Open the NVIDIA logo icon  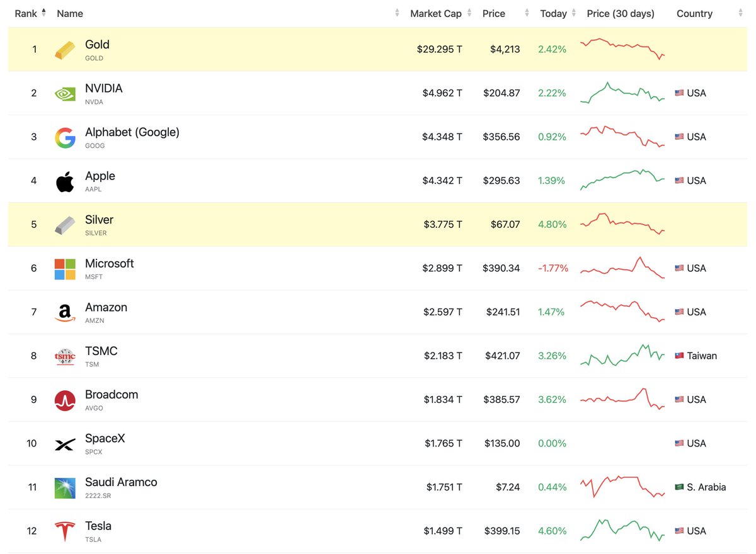pos(65,93)
